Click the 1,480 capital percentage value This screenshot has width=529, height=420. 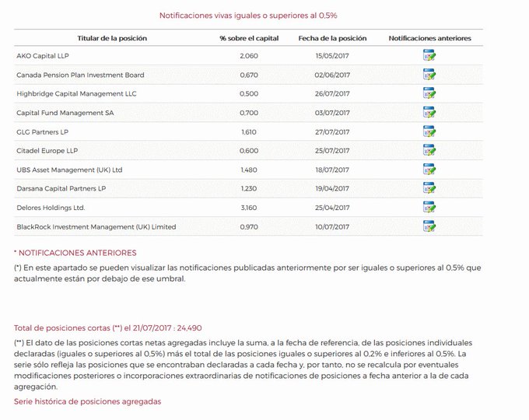(x=249, y=170)
